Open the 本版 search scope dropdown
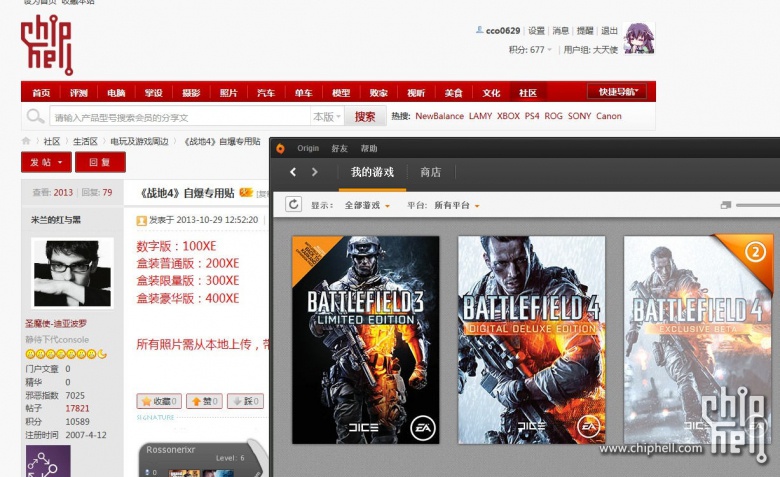The width and height of the screenshot is (780, 477). coord(326,117)
